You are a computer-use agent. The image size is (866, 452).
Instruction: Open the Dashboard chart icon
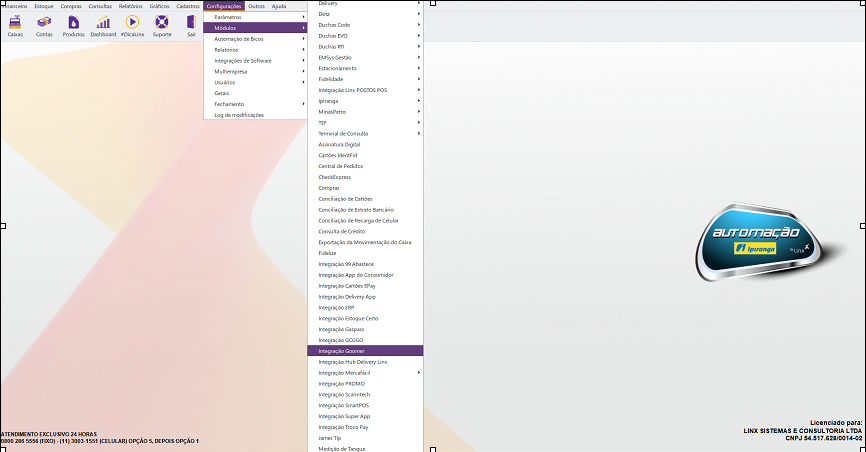(x=103, y=26)
